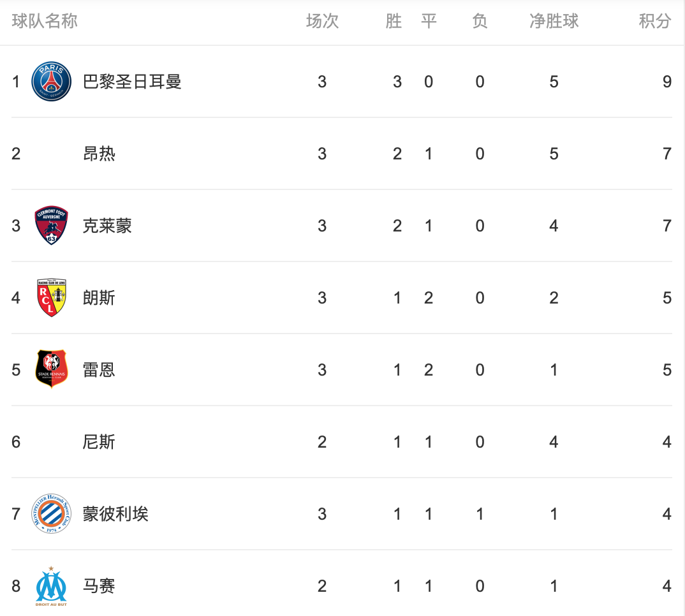Click the Montpellier club emblem
This screenshot has width=685, height=616.
(x=51, y=514)
